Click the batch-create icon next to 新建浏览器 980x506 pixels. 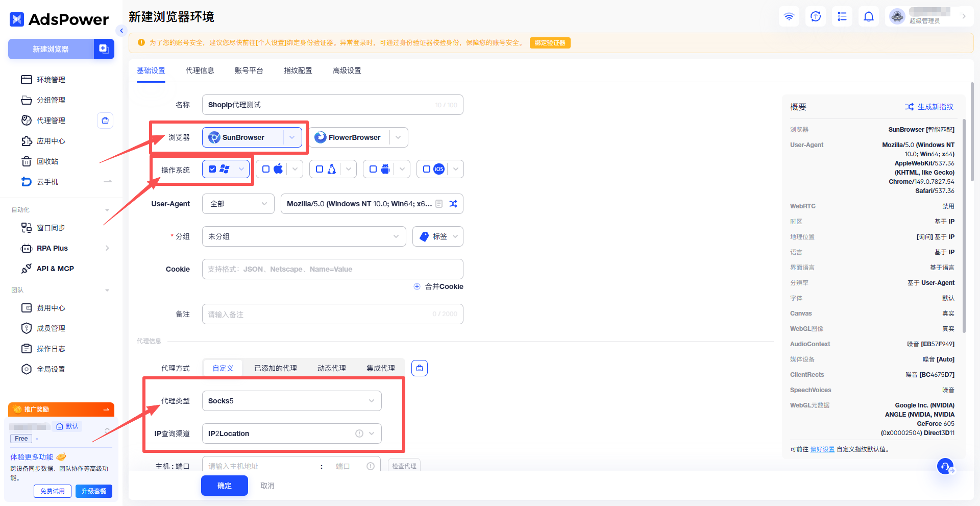tap(104, 49)
